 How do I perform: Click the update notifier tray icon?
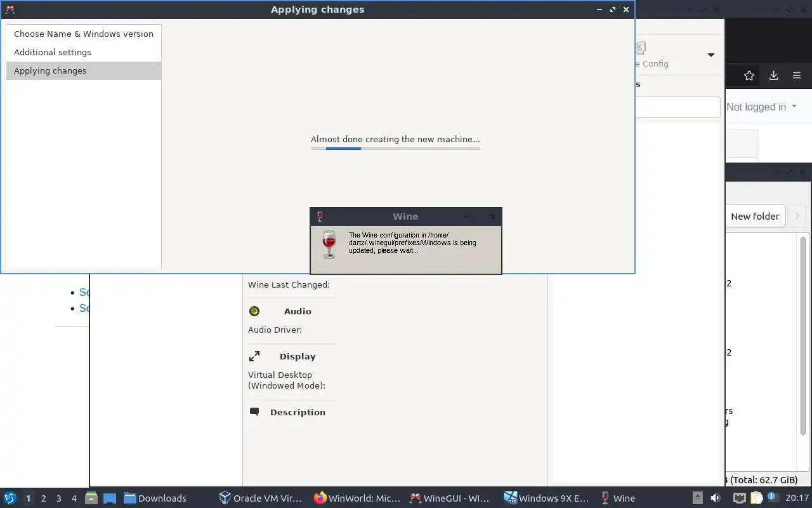tap(773, 498)
